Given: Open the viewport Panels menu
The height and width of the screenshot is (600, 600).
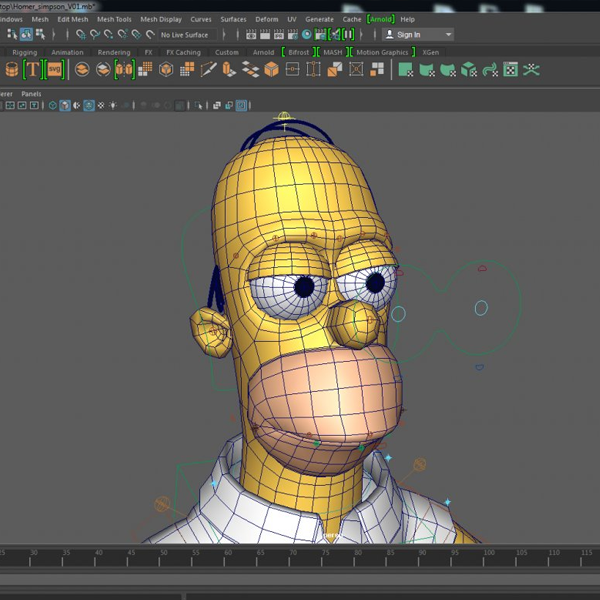Looking at the screenshot, I should tap(31, 93).
